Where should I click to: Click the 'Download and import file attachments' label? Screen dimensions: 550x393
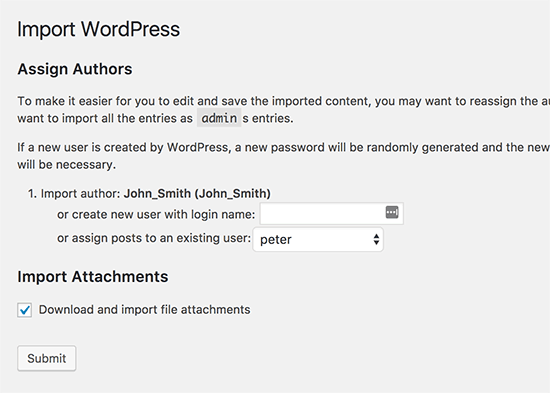coord(145,309)
